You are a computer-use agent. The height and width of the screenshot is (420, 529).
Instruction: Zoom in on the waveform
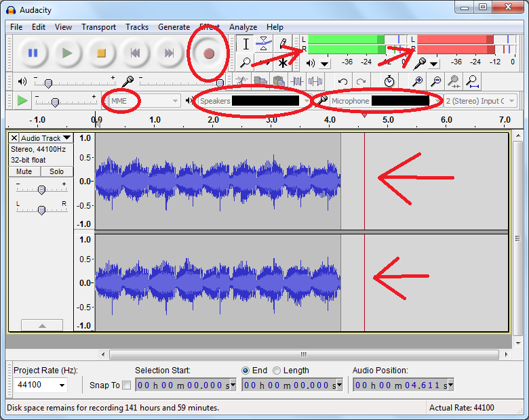(x=418, y=81)
